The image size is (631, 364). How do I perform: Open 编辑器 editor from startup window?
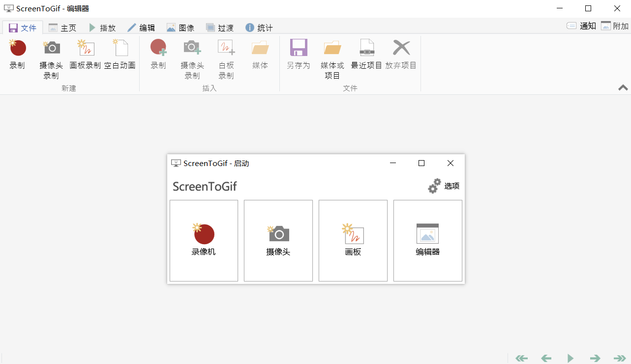pyautogui.click(x=428, y=241)
